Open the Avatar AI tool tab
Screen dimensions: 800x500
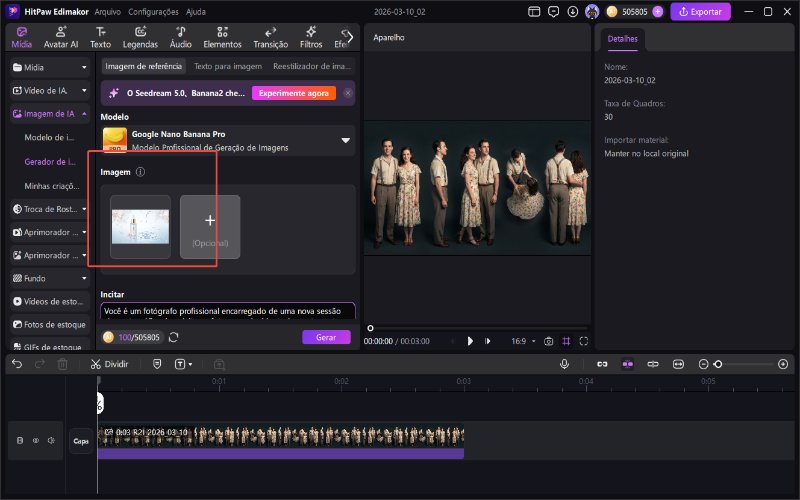click(61, 37)
